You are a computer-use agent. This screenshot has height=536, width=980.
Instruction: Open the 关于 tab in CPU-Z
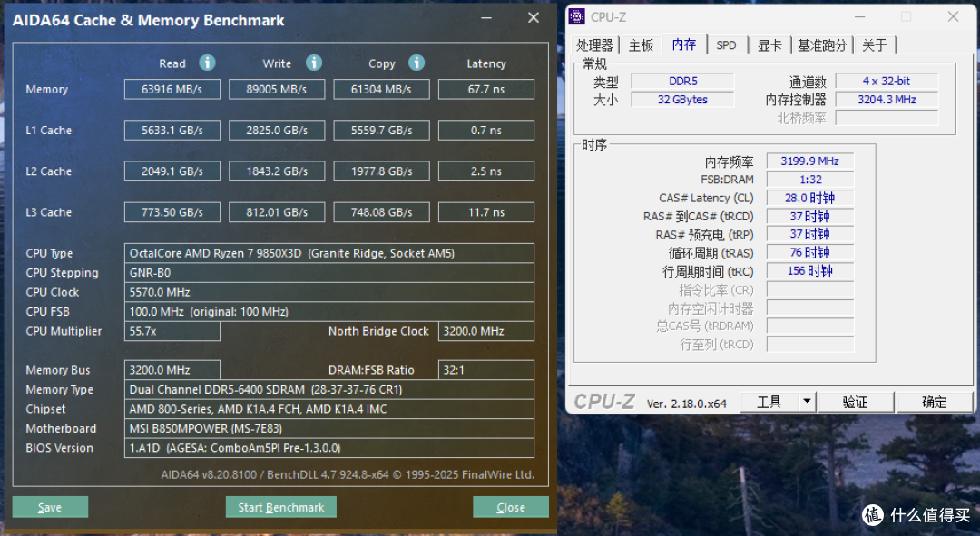point(875,45)
